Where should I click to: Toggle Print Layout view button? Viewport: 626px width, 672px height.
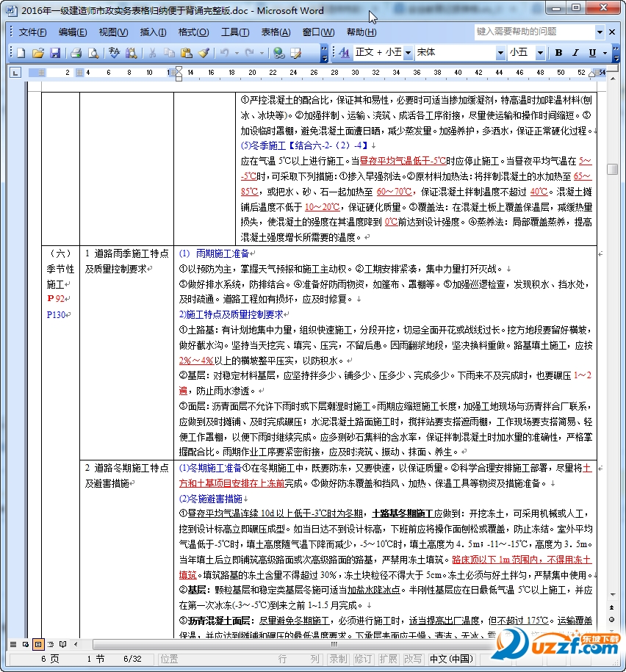(38, 644)
